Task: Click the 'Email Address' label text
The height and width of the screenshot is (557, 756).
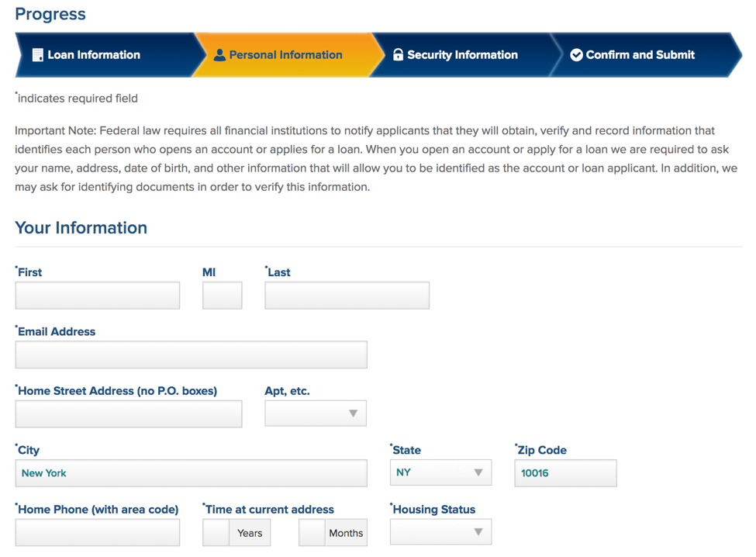Action: 56,331
